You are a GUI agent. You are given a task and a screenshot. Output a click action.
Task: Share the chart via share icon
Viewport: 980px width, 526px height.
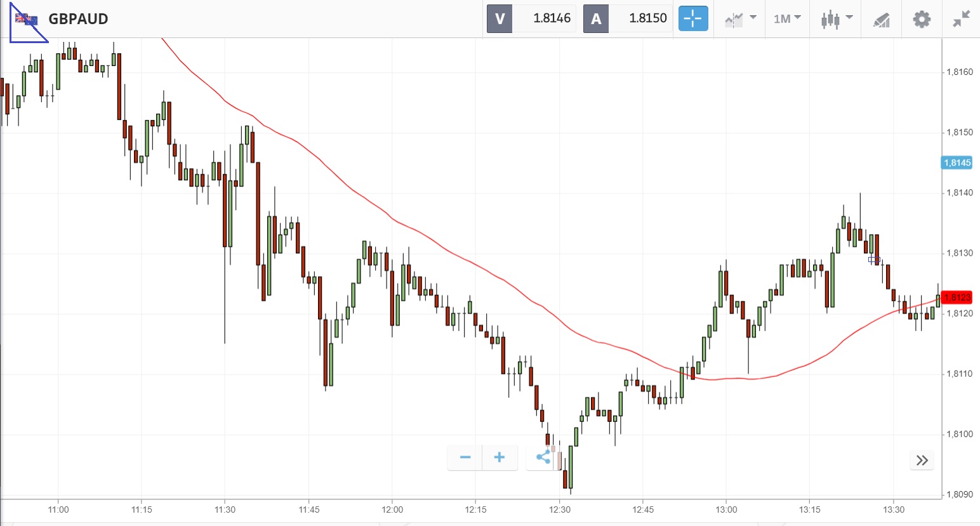point(543,457)
